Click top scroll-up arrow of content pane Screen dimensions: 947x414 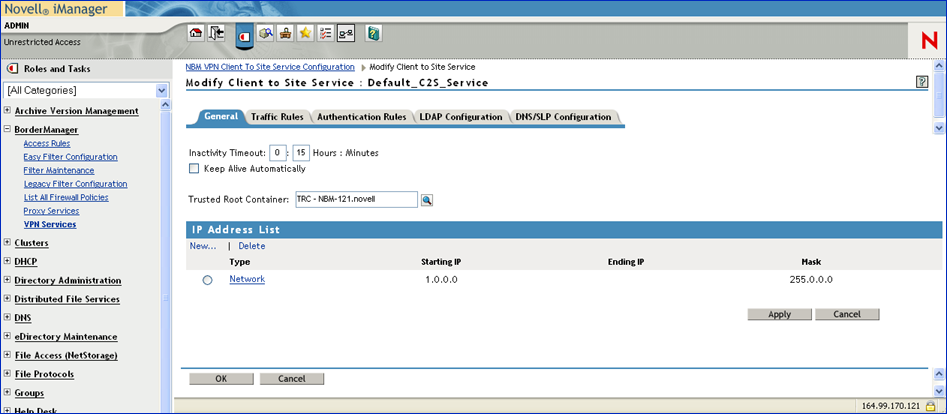coord(939,65)
